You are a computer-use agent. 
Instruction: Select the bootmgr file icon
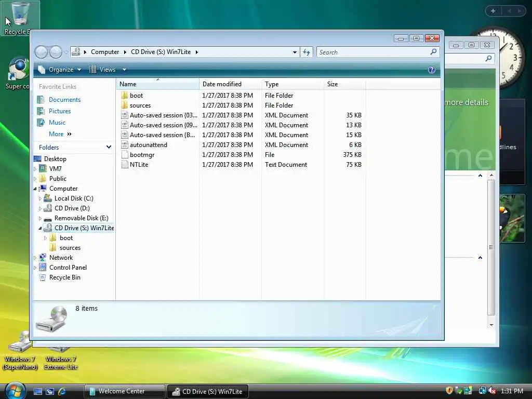125,154
